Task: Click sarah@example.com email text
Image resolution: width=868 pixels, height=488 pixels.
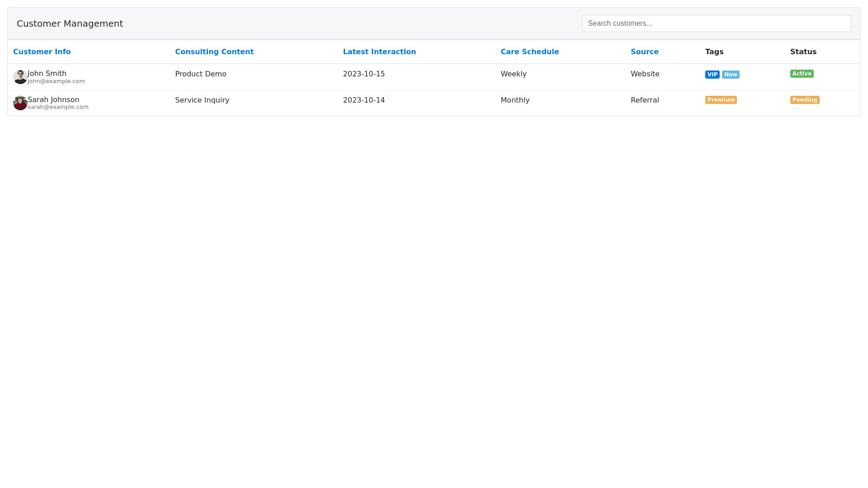Action: [x=58, y=107]
